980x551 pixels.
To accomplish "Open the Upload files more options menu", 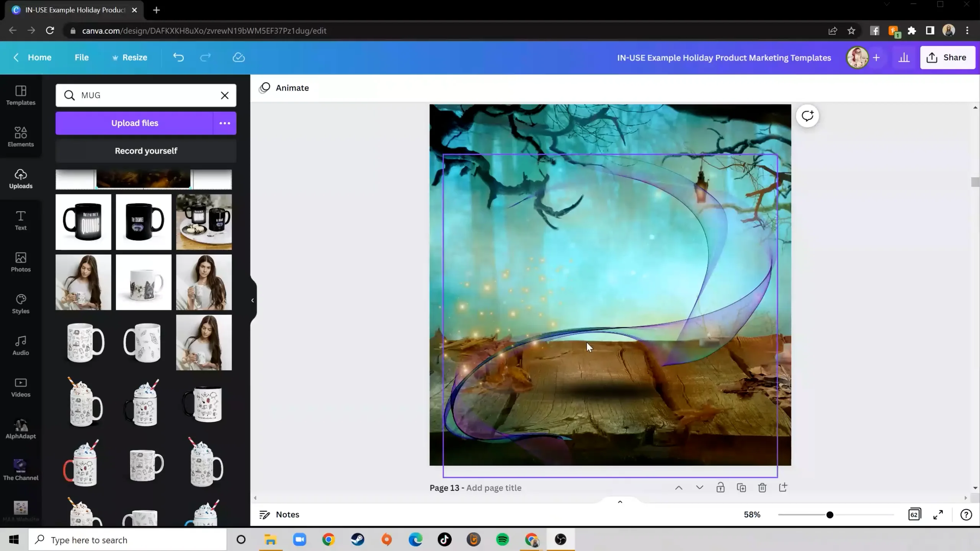I will pos(225,123).
